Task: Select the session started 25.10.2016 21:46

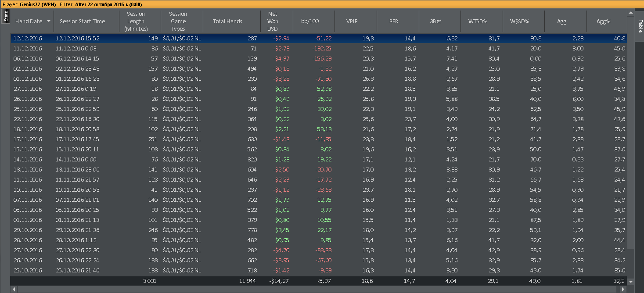Action: pos(319,271)
